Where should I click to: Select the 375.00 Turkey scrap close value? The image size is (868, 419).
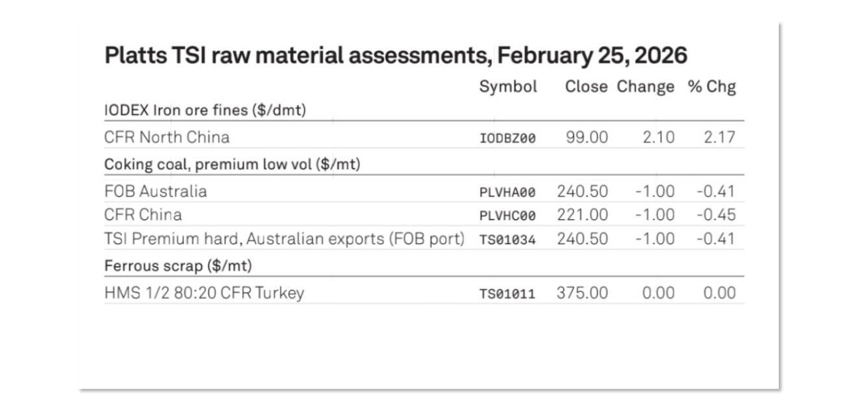coord(582,293)
